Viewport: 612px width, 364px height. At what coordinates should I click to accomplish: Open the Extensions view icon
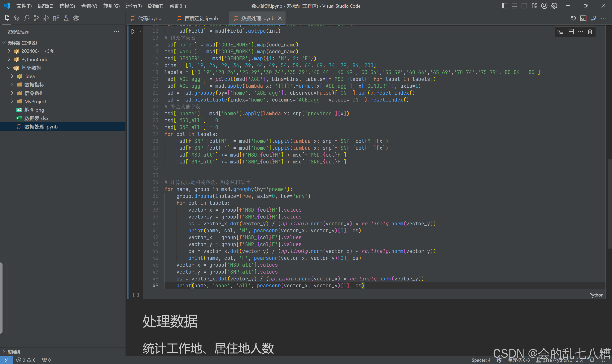pyautogui.click(x=56, y=18)
